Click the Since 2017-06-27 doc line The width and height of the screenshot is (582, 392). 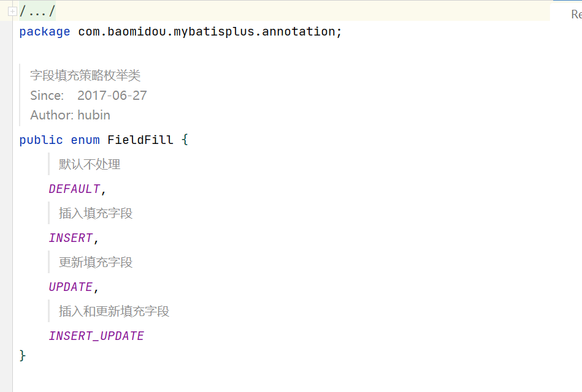[88, 96]
